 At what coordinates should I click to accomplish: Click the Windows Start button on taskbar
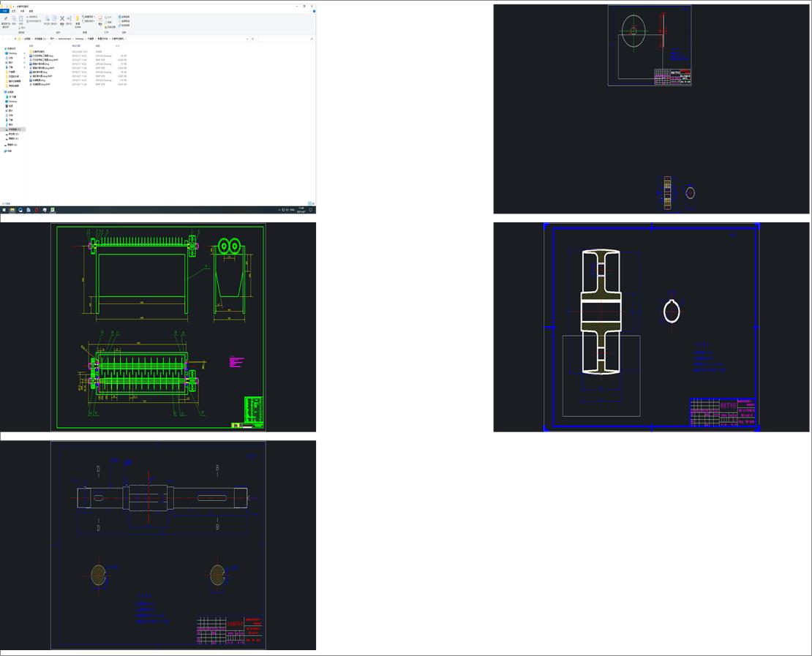click(x=4, y=210)
